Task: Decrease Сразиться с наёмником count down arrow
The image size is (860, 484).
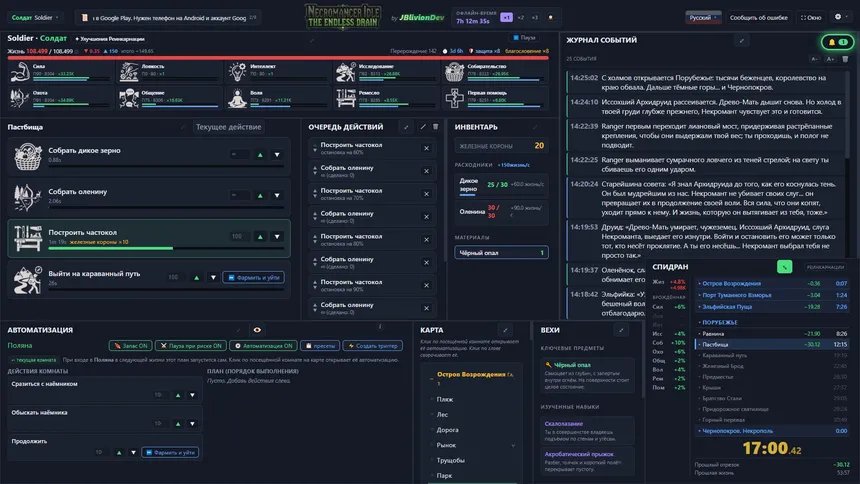Action: tap(193, 395)
